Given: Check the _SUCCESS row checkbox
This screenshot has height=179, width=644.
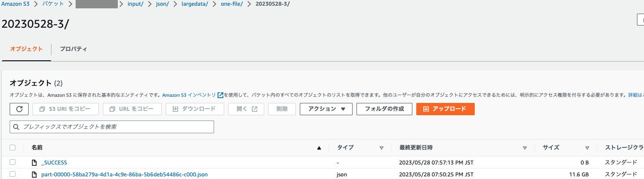Looking at the screenshot, I should coord(13,162).
